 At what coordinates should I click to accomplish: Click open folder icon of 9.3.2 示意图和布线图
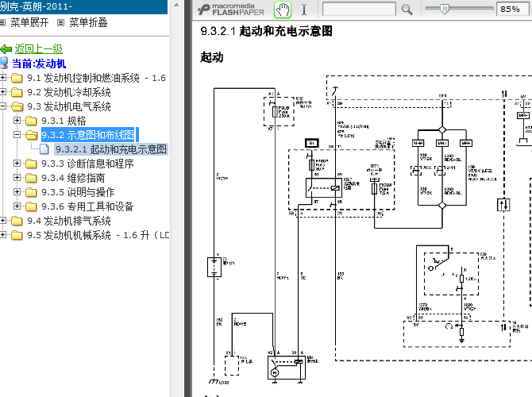click(31, 135)
